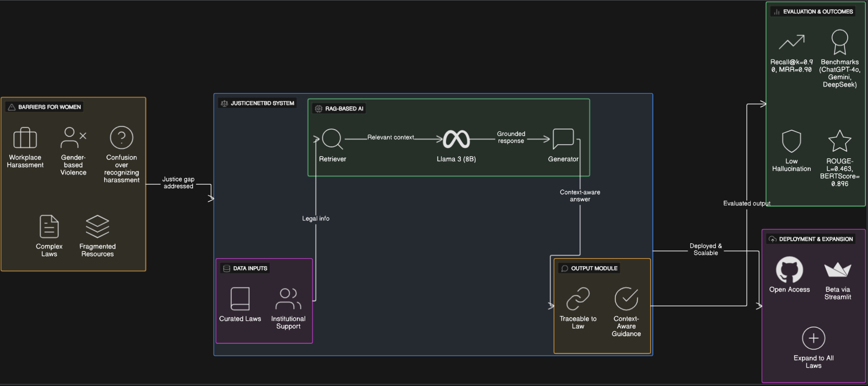868x386 pixels.
Task: Select the Barriers for Women group title
Action: tap(49, 107)
